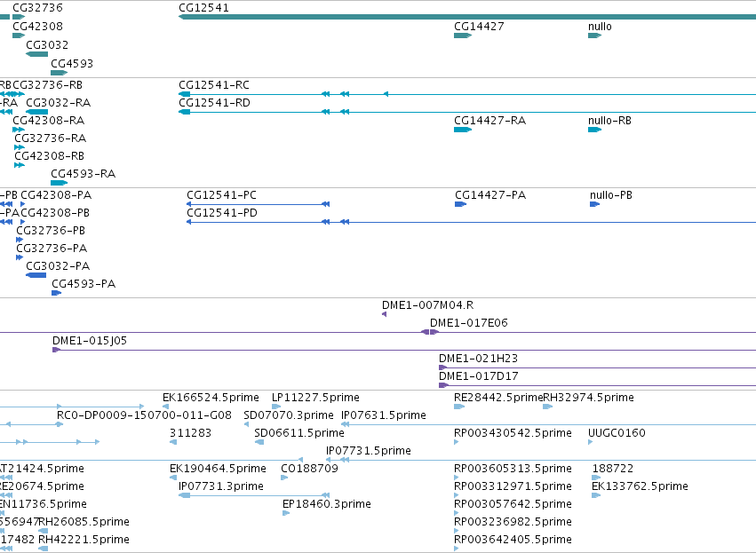
Task: Select the CG12541-PD protein feature line
Action: 471,222
